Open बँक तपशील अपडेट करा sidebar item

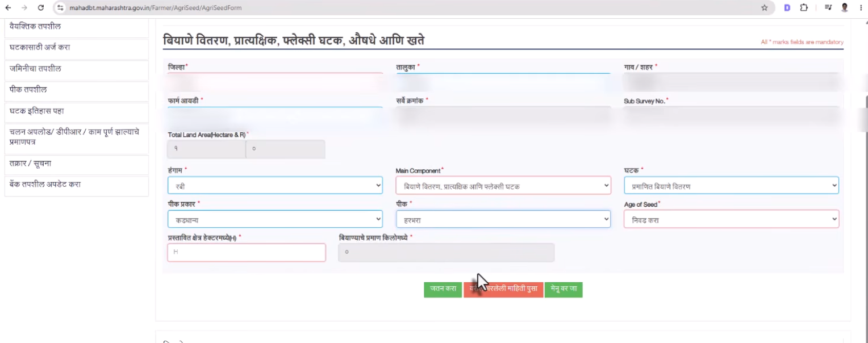(77, 185)
